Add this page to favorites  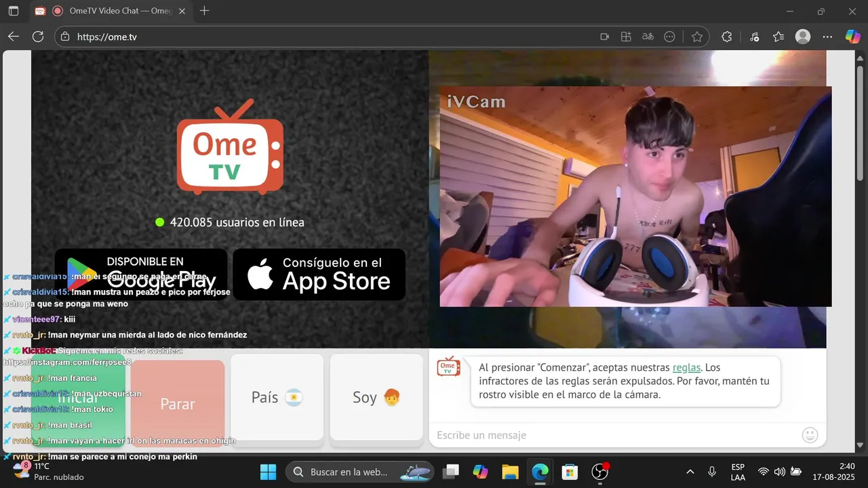coord(696,37)
